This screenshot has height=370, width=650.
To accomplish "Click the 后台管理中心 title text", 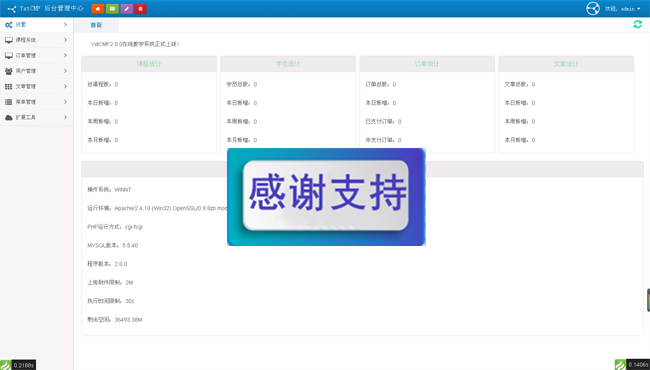I will click(x=64, y=9).
